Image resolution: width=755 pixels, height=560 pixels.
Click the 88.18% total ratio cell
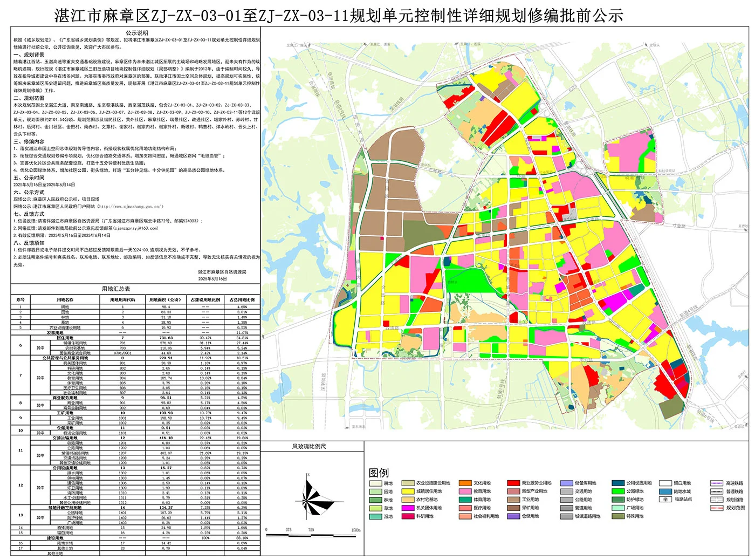242,537
